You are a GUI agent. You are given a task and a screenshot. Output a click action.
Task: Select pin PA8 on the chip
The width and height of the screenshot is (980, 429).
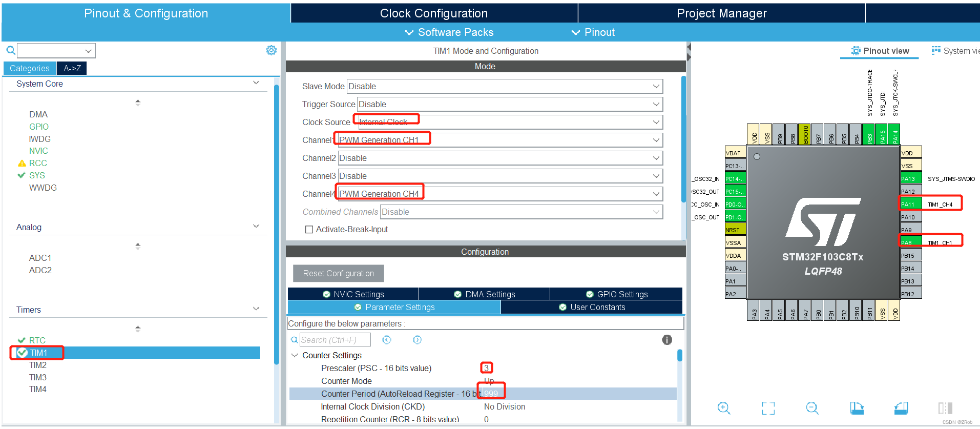pyautogui.click(x=911, y=242)
